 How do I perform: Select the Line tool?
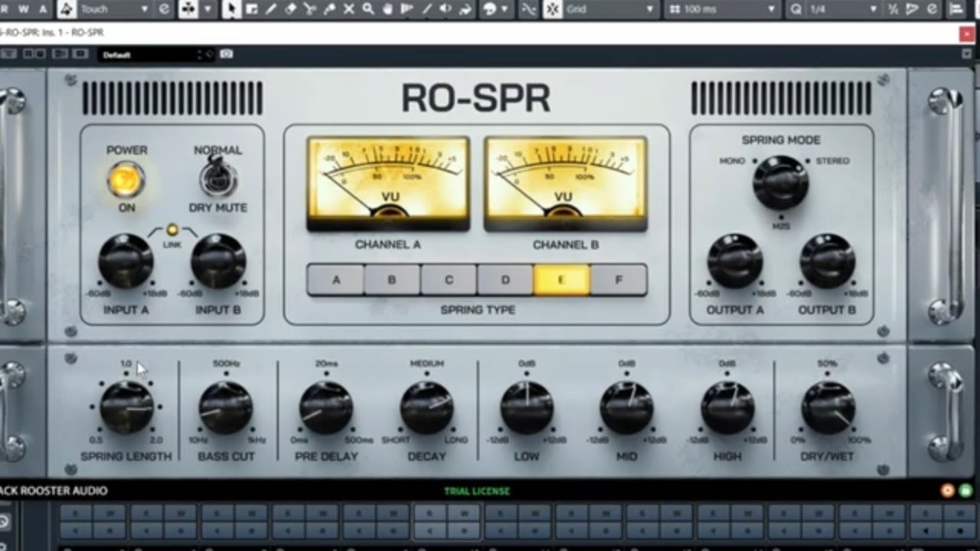click(x=426, y=9)
